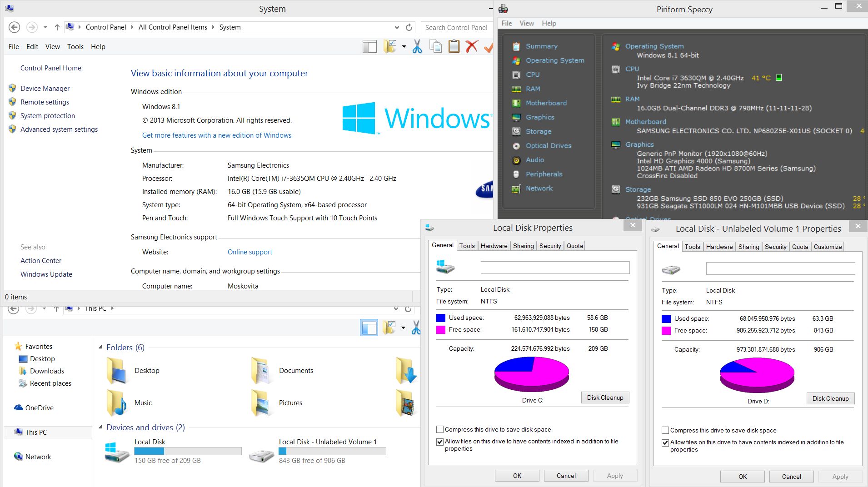Click the cut scissors icon in System window toolbar

point(417,46)
